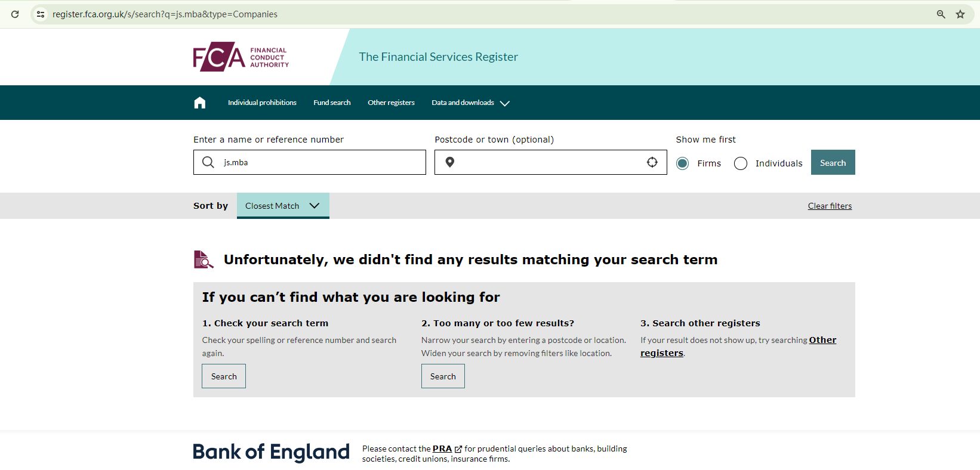Viewport: 980px width, 470px height.
Task: Select the Individuals radio button
Action: (x=741, y=163)
